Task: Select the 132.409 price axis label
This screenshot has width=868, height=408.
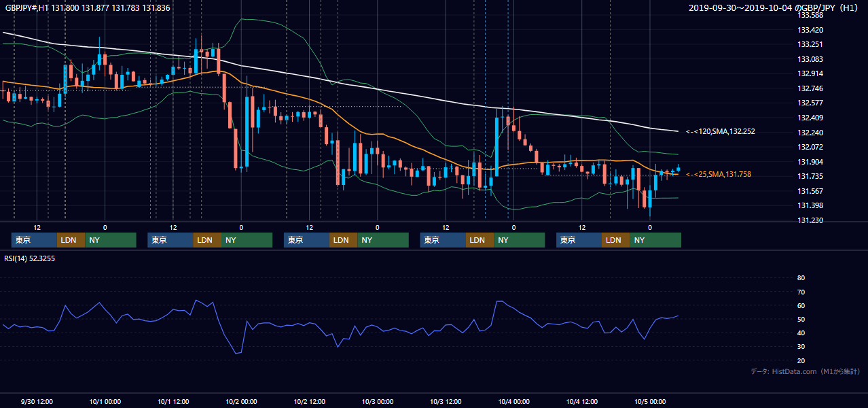Action: 810,118
